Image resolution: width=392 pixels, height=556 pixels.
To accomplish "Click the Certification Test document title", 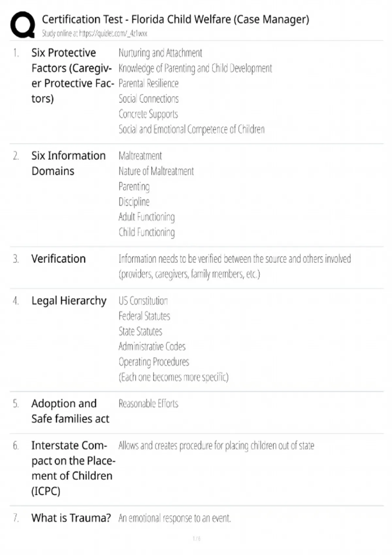I will tap(175, 19).
